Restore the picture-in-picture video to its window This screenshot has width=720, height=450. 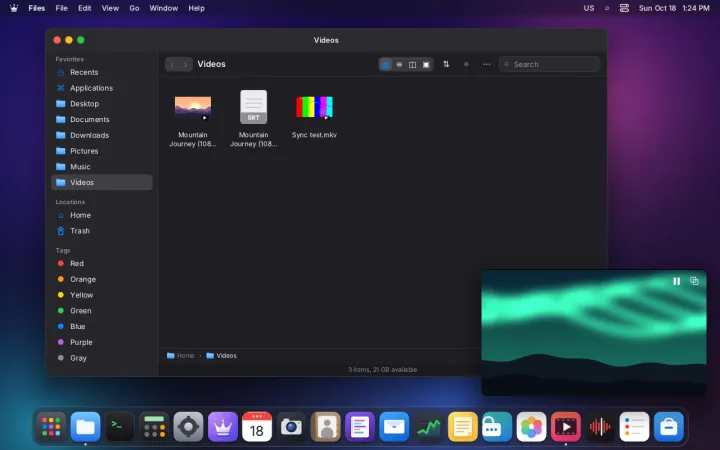pos(694,281)
